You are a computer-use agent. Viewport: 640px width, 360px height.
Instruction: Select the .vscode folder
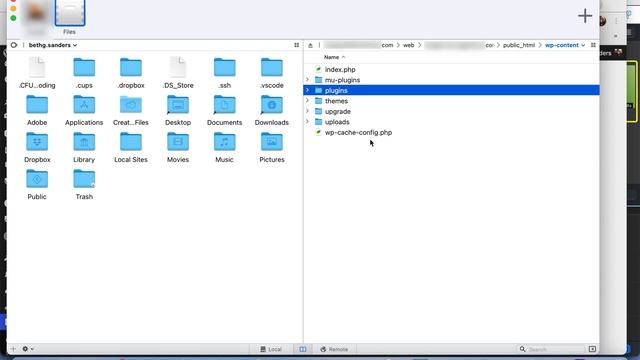click(x=272, y=67)
